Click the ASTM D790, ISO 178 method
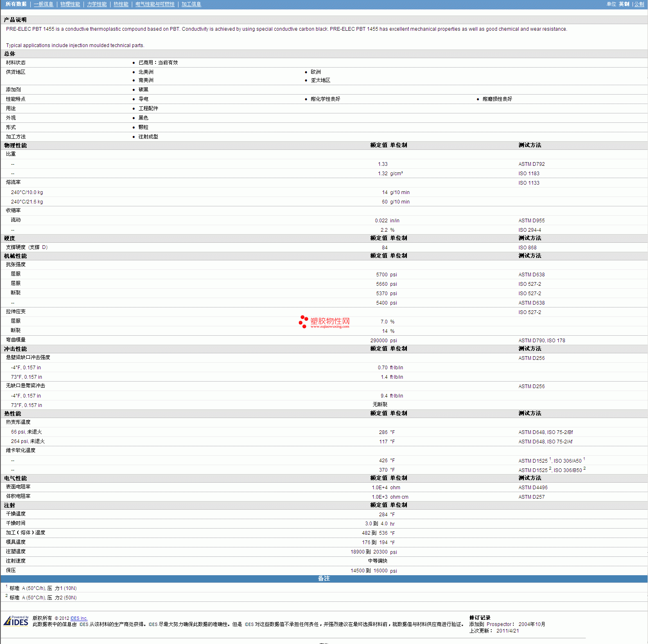648x644 pixels. 542,341
